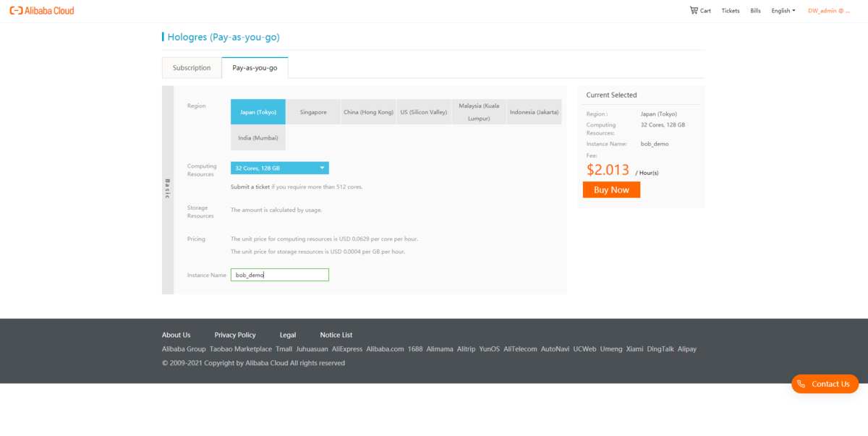868x436 pixels.
Task: Open the Tmall footer link
Action: click(284, 349)
